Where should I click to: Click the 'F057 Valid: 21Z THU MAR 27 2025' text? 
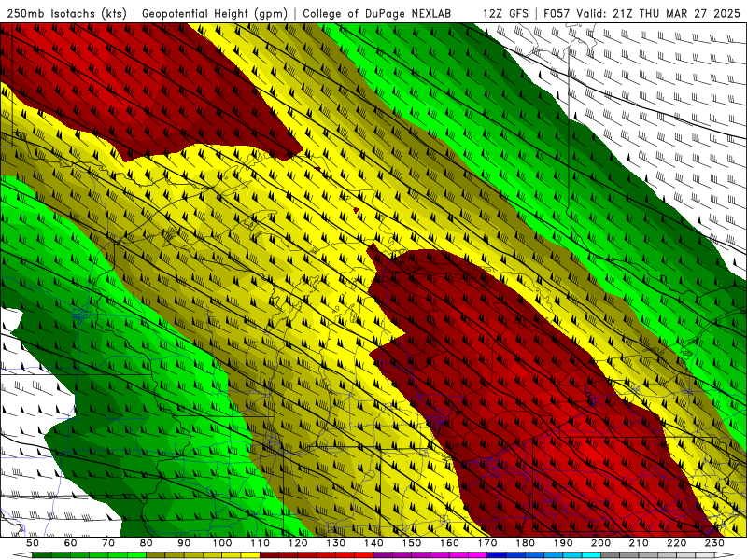[x=641, y=14]
